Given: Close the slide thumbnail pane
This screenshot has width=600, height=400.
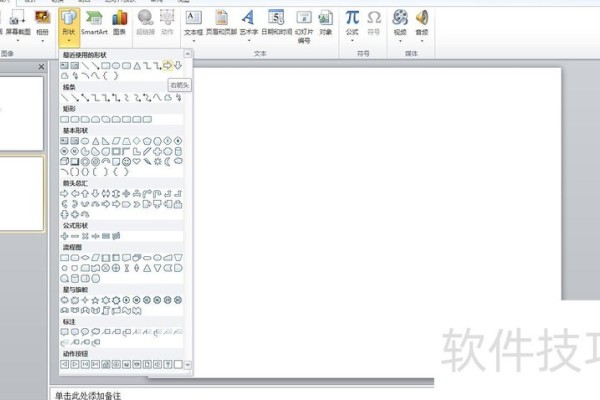Looking at the screenshot, I should [41, 67].
